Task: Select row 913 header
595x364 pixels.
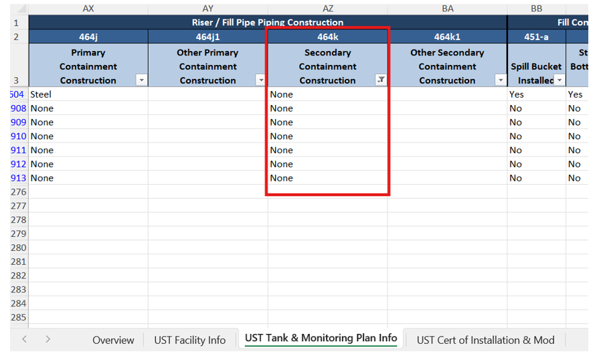Action: tap(19, 178)
